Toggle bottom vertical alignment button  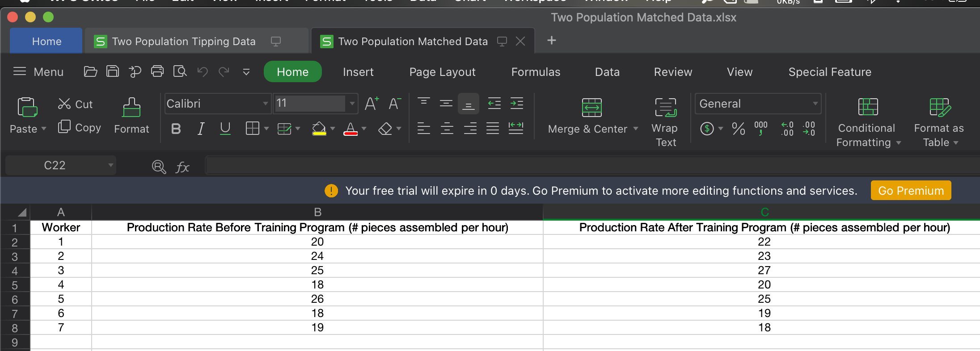pyautogui.click(x=469, y=104)
